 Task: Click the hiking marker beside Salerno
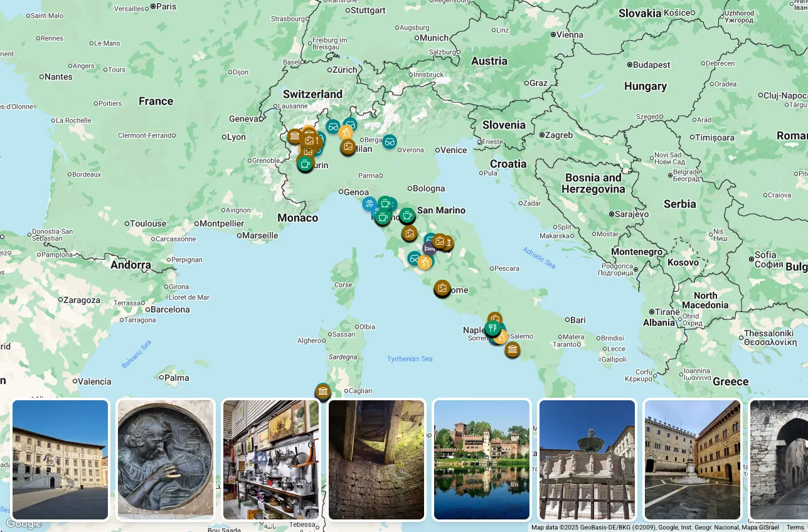pyautogui.click(x=501, y=336)
